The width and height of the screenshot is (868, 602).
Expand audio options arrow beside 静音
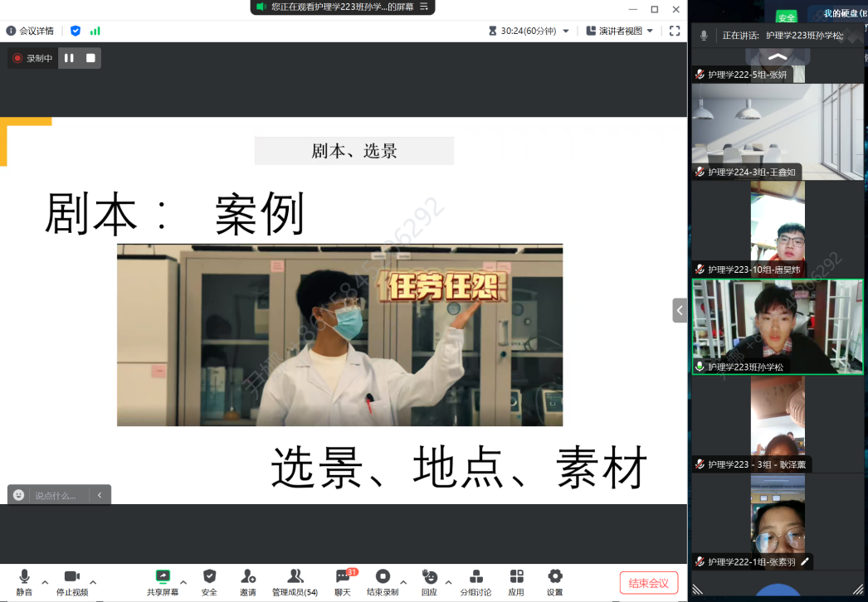(x=45, y=582)
